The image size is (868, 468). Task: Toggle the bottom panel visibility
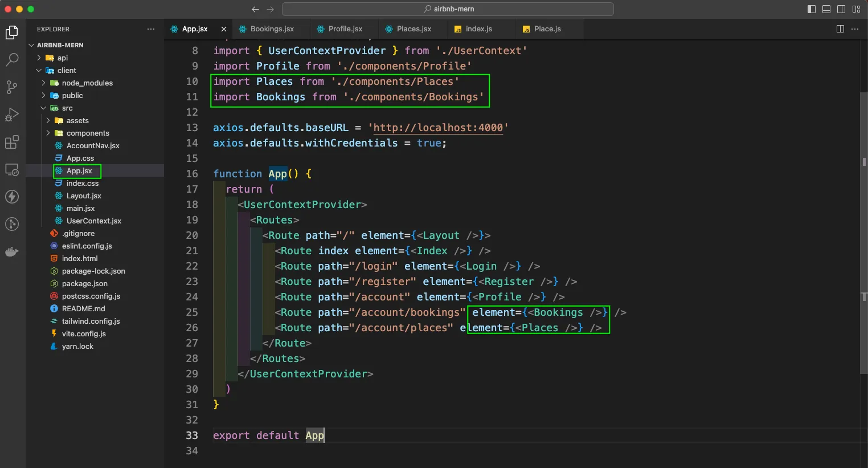(826, 9)
